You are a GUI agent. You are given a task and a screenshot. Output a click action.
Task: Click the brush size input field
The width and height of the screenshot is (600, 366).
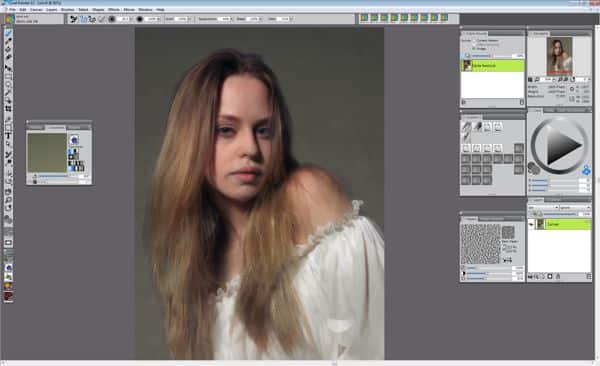point(123,19)
